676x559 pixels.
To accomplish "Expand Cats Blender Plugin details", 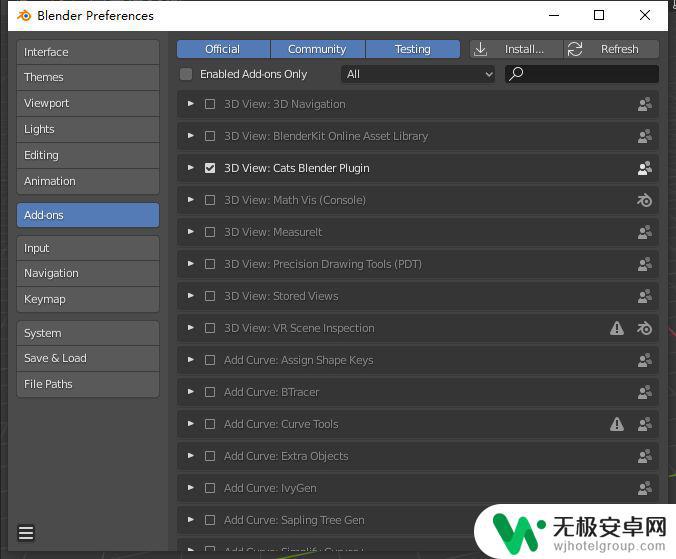I will pyautogui.click(x=191, y=168).
